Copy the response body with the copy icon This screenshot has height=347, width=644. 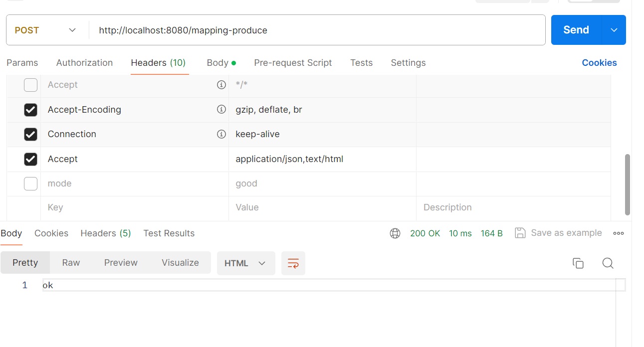[x=578, y=263]
